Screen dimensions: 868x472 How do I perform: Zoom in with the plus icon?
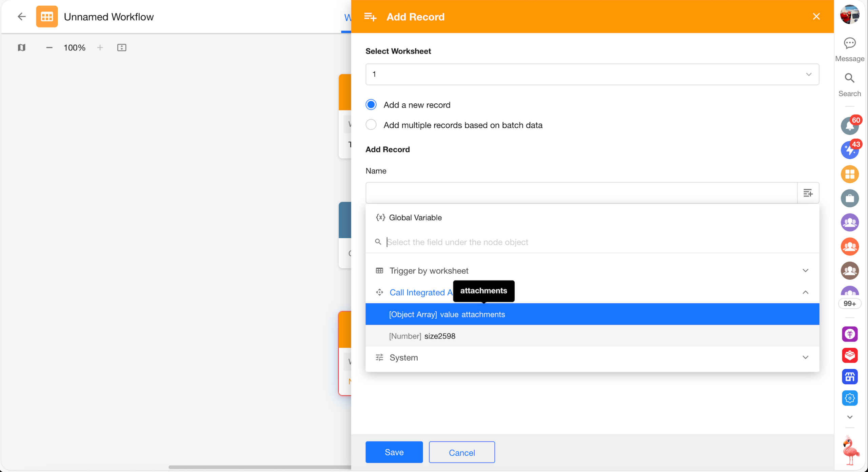tap(100, 47)
